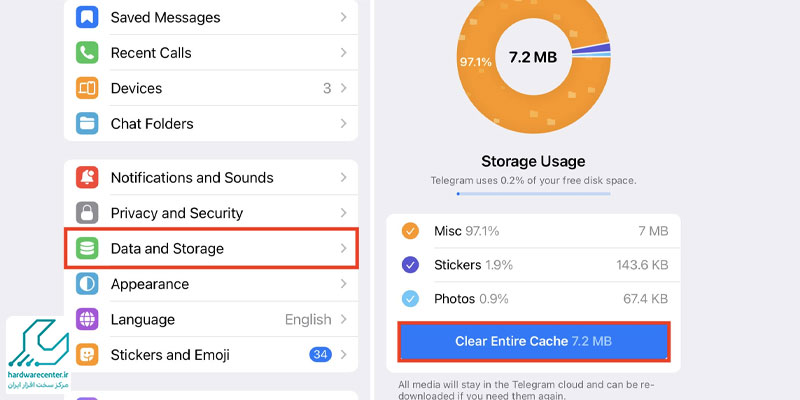The image size is (800, 400).
Task: Toggle the Stickers cache checkbox
Action: 410,265
